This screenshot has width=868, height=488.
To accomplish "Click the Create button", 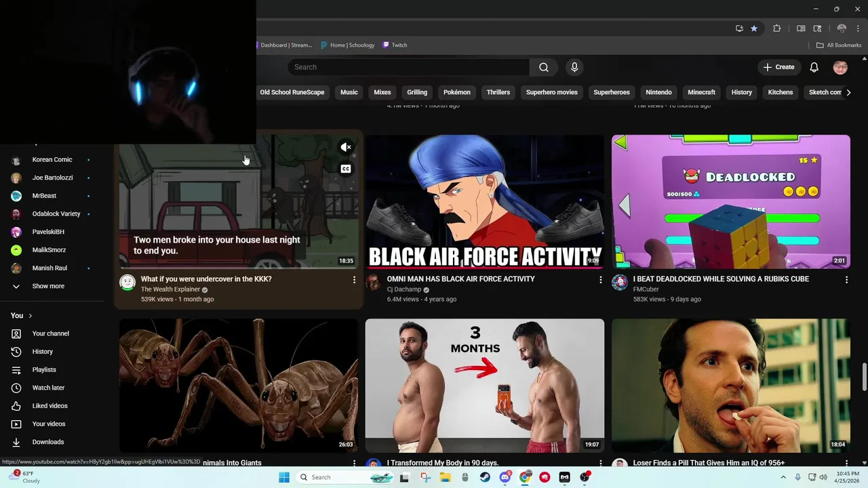I will point(778,67).
